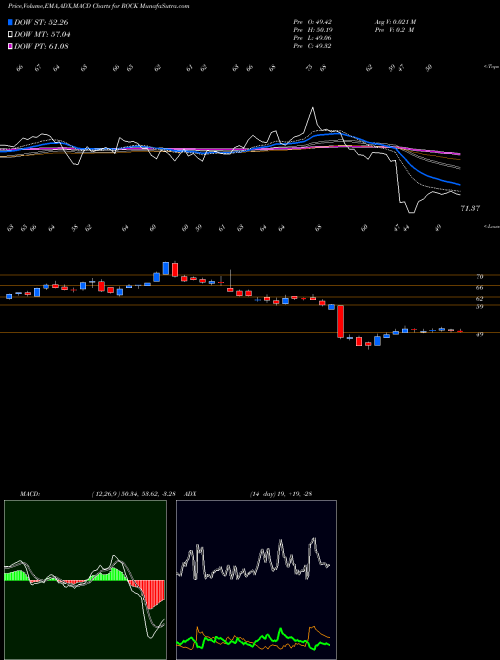Select the 'DOW PT: 61.08' legend text
This screenshot has width=500, height=660.
(x=41, y=47)
